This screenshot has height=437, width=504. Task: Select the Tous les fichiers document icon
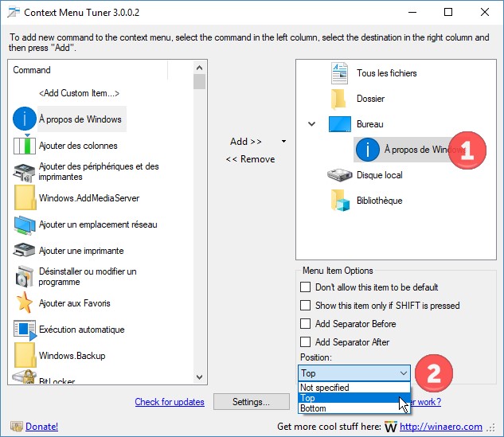340,73
